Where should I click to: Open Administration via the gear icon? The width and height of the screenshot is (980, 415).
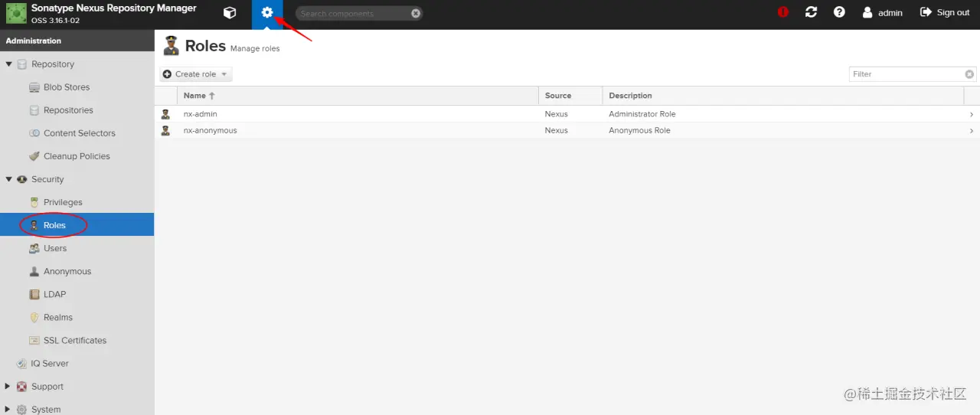point(267,13)
